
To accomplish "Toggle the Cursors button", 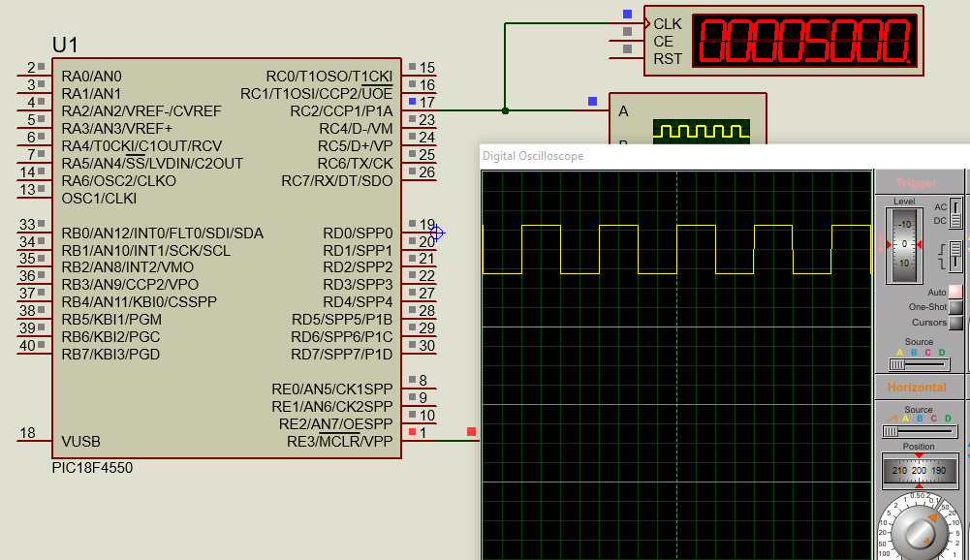I will (955, 323).
